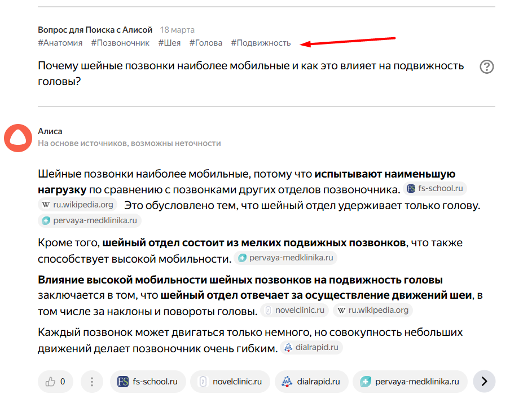Image resolution: width=532 pixels, height=403 pixels.
Task: Click the Alice red avatar icon
Action: [x=18, y=138]
